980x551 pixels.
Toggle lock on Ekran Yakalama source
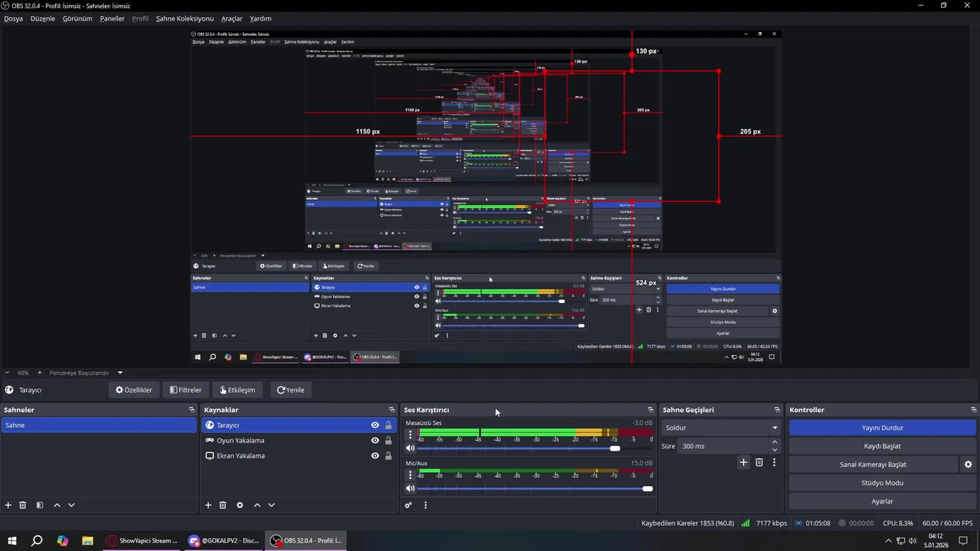388,456
